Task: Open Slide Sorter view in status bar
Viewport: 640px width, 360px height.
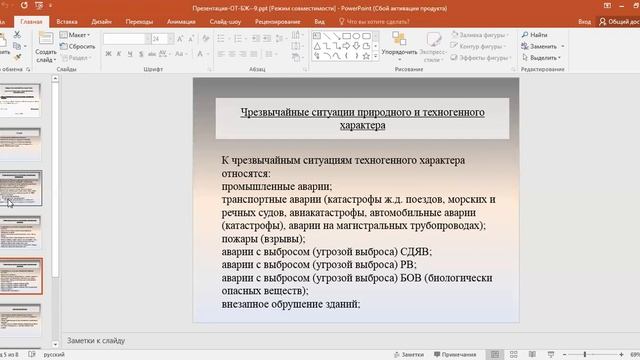Action: (x=513, y=354)
